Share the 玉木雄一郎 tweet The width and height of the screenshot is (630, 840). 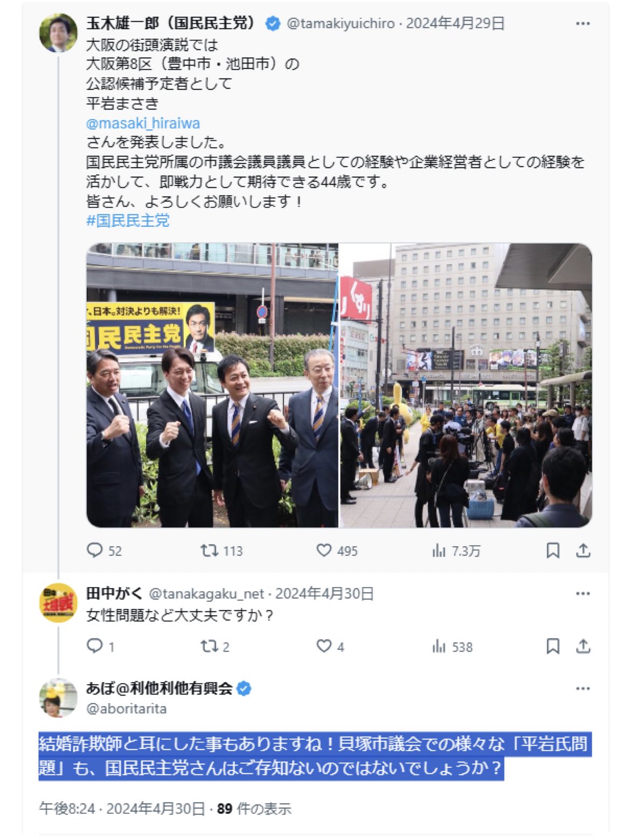pos(583,550)
